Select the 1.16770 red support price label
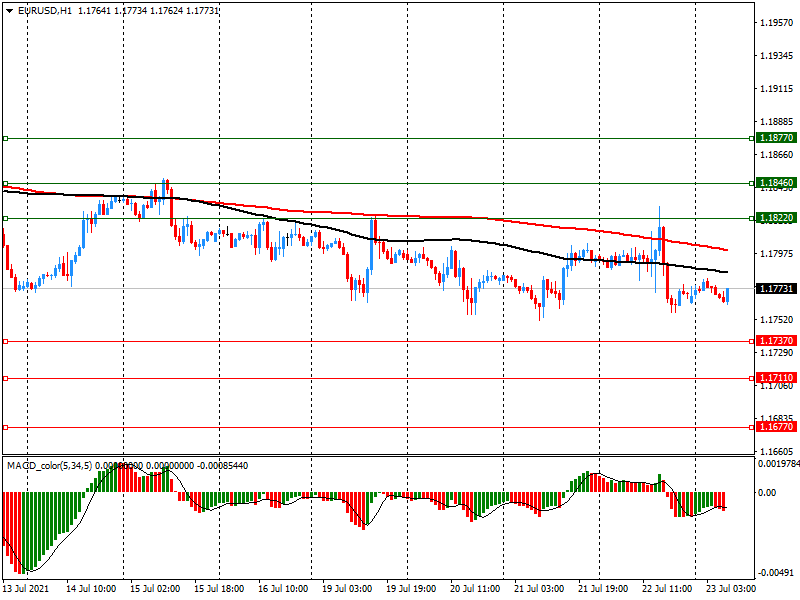 [777, 427]
